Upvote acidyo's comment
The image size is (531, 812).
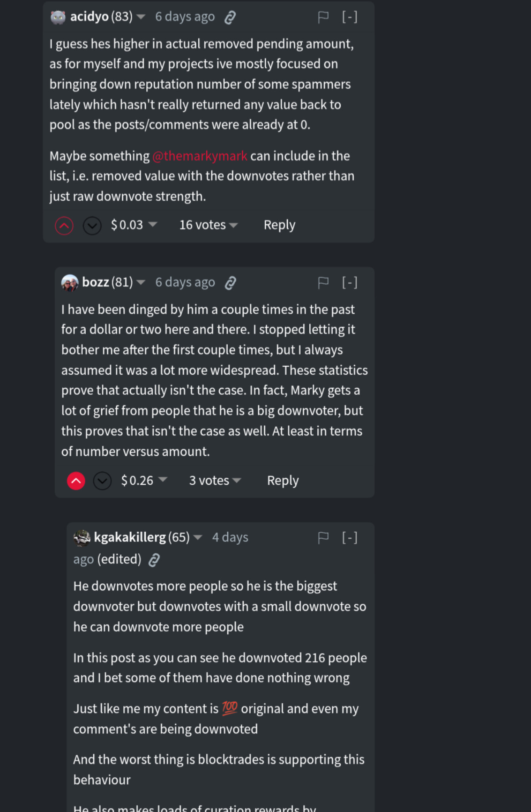click(x=64, y=226)
